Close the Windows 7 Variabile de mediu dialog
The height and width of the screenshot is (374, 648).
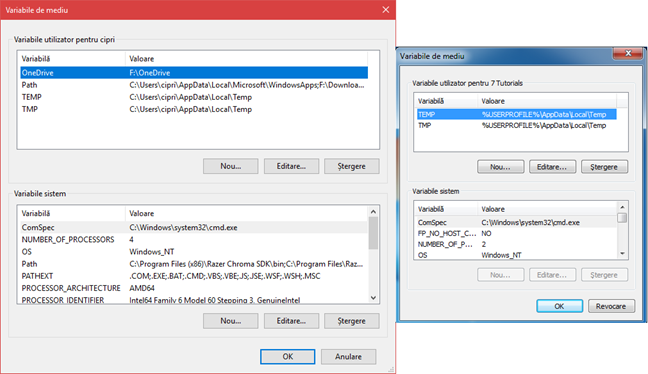click(x=628, y=53)
